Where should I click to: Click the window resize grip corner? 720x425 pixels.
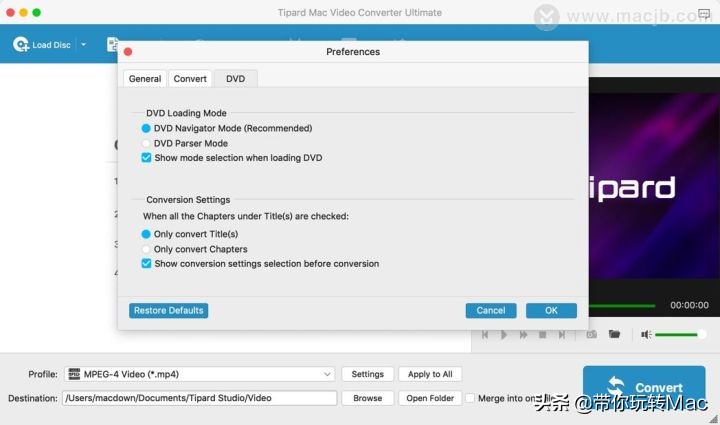pos(713,419)
